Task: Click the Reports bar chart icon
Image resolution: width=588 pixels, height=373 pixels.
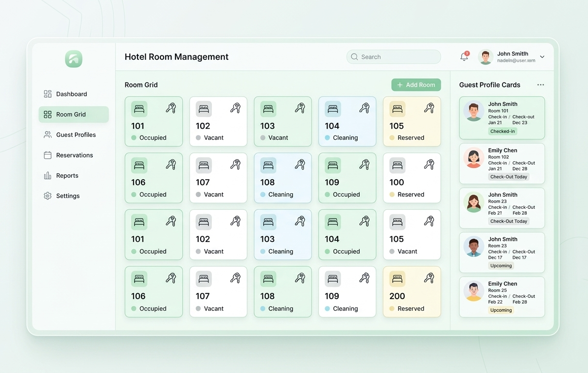Action: [48, 176]
